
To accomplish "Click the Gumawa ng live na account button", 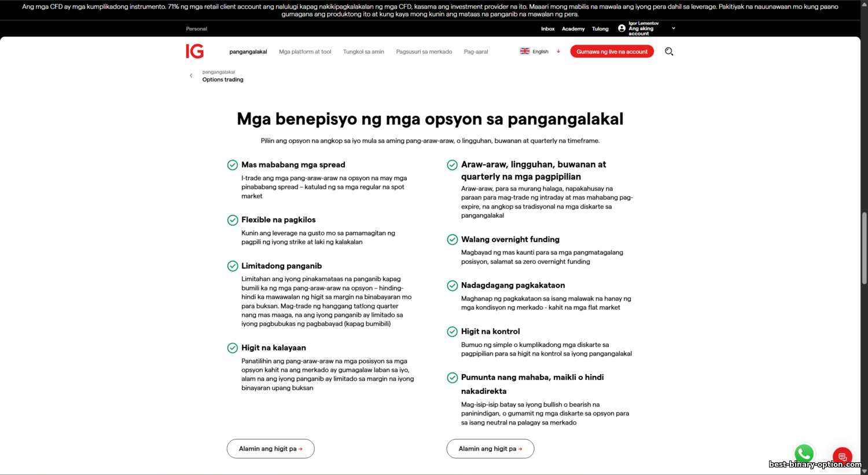I will point(612,52).
